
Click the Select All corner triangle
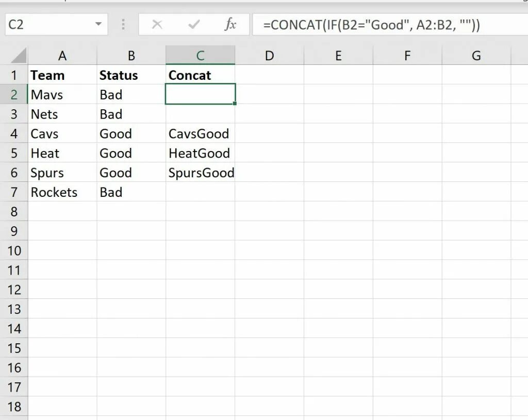[x=19, y=56]
